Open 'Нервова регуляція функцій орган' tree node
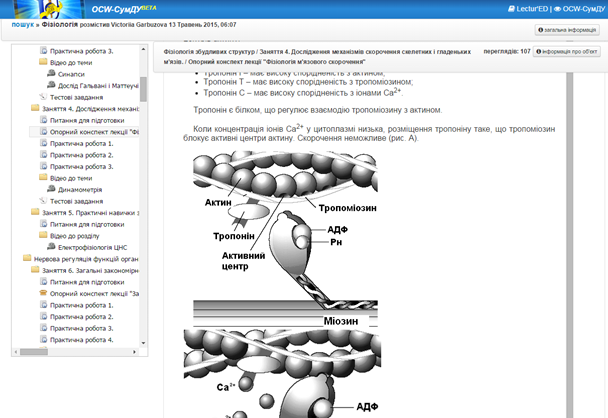 [86, 259]
